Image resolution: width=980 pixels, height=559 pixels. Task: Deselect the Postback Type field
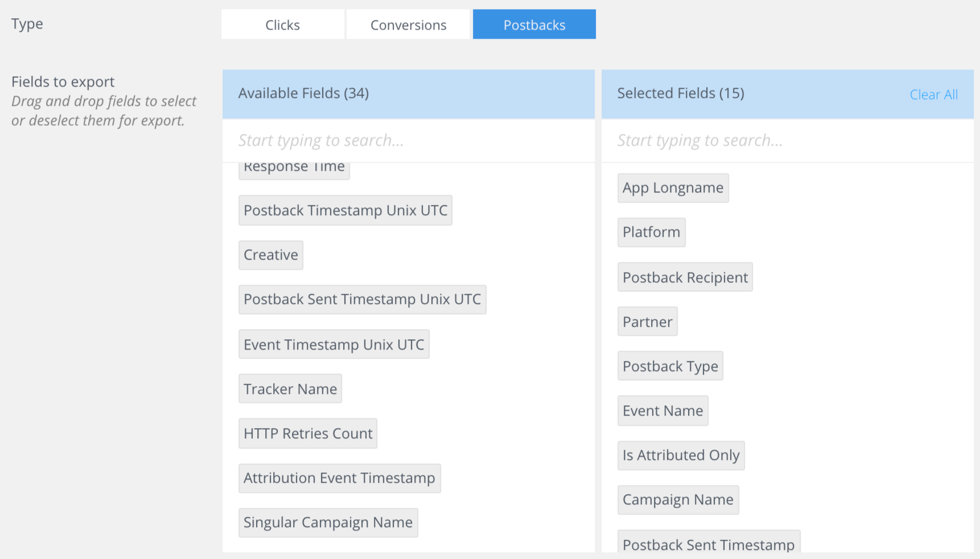click(x=670, y=366)
